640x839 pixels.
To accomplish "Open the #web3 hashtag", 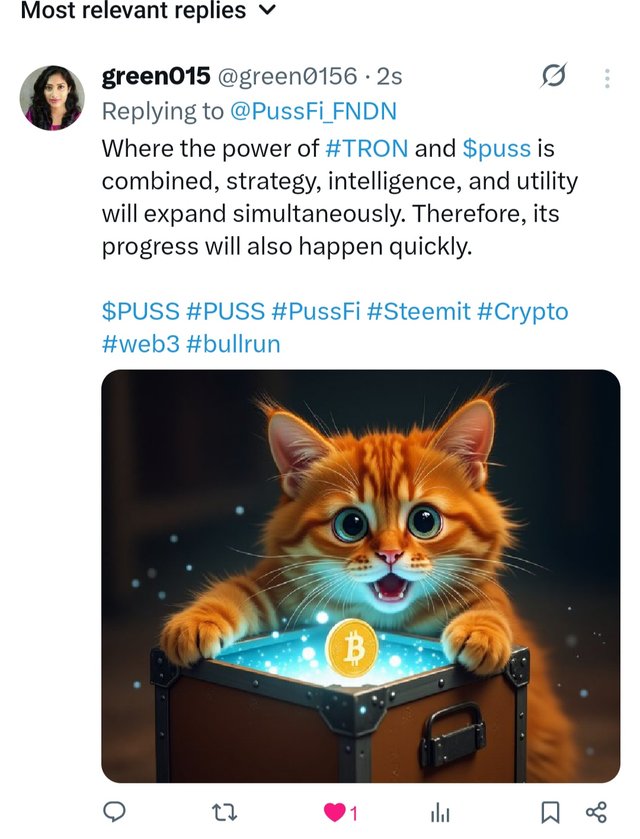I will [x=141, y=344].
